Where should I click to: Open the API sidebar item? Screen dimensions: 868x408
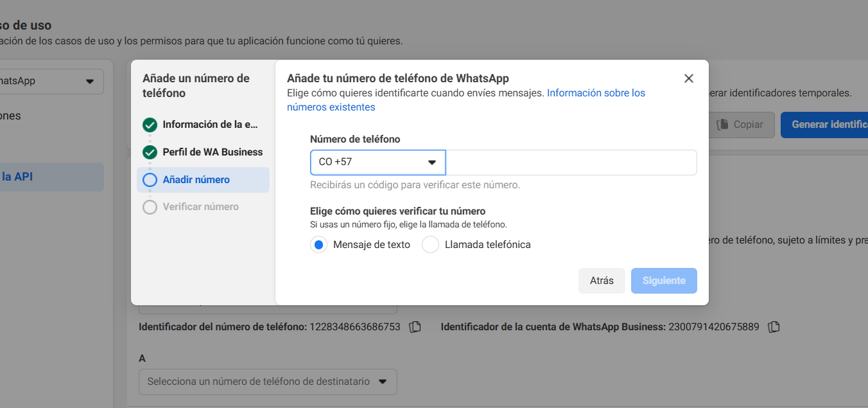tap(51, 177)
